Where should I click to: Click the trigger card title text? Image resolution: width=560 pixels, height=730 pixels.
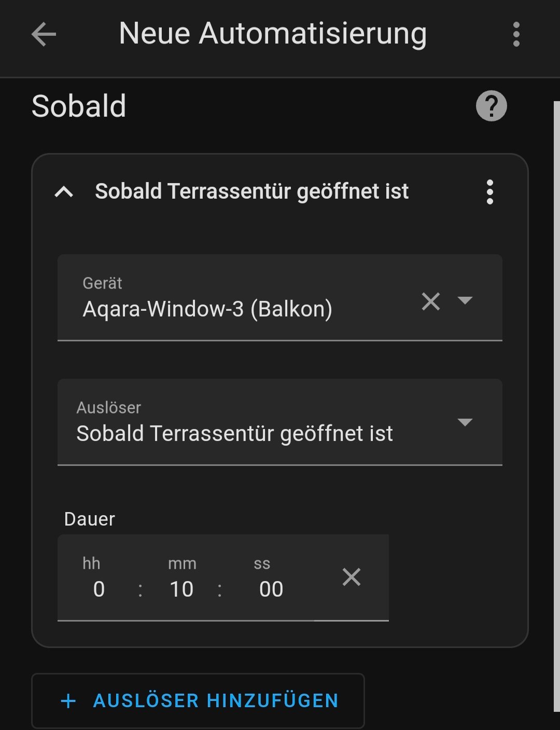(x=252, y=191)
